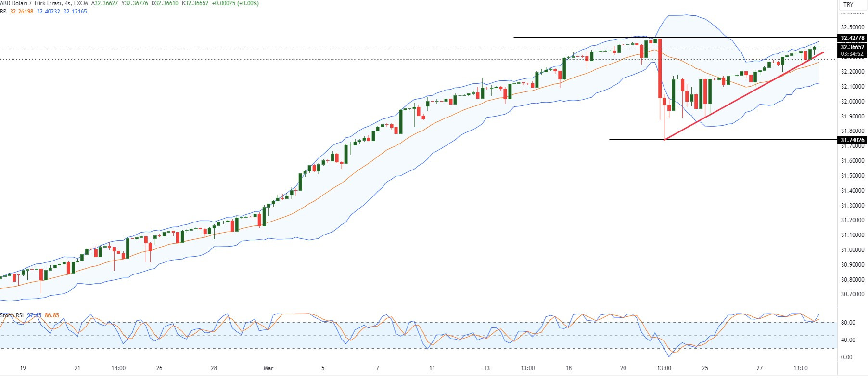Click the 80.00 level on the Stoch RSI scale
Viewport: 868px width, 379px height.
(x=848, y=323)
